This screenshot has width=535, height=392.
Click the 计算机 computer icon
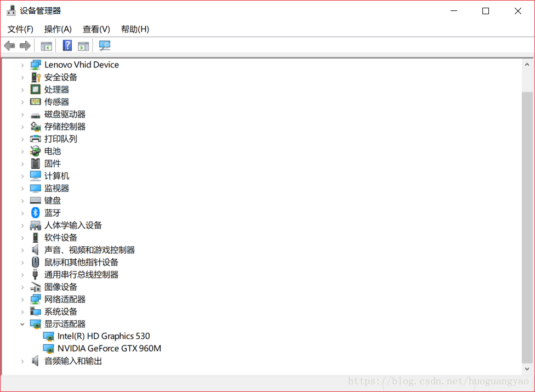pyautogui.click(x=36, y=175)
